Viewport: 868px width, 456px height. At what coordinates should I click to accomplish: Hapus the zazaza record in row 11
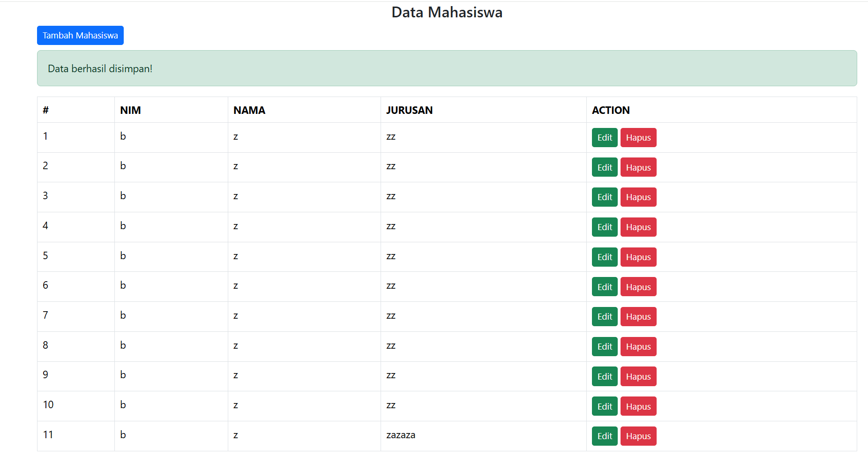[638, 436]
